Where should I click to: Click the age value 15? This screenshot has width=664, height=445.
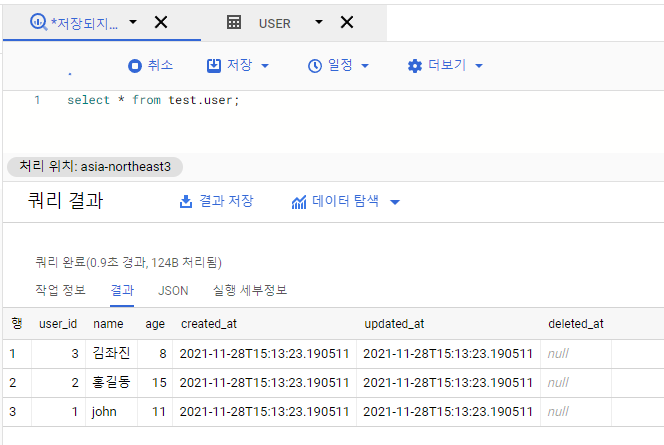159,383
